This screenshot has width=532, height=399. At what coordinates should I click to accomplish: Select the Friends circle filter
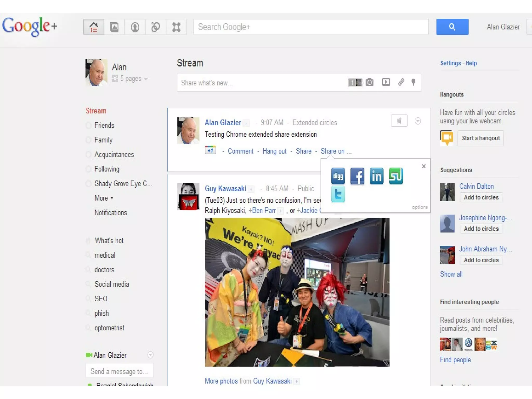click(104, 125)
